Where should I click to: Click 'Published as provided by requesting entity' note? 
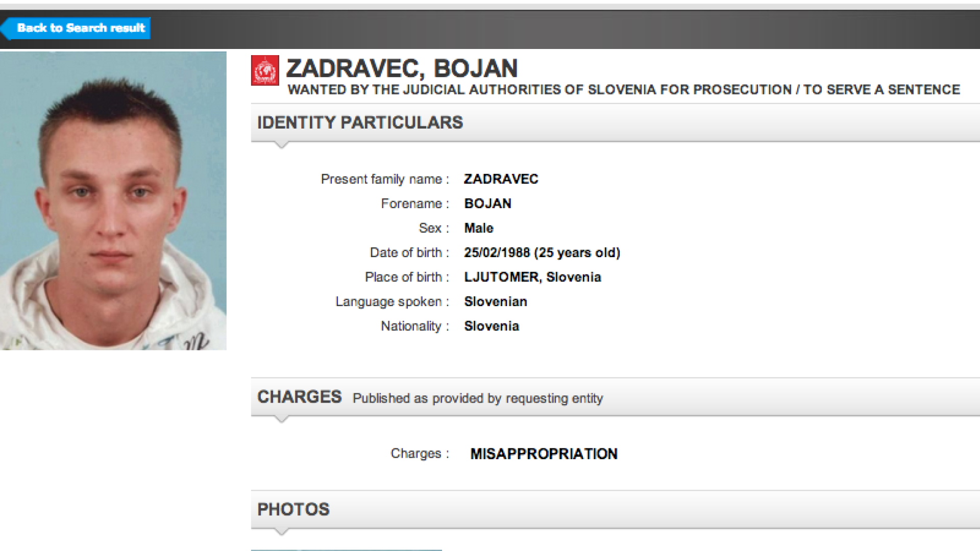tap(478, 398)
